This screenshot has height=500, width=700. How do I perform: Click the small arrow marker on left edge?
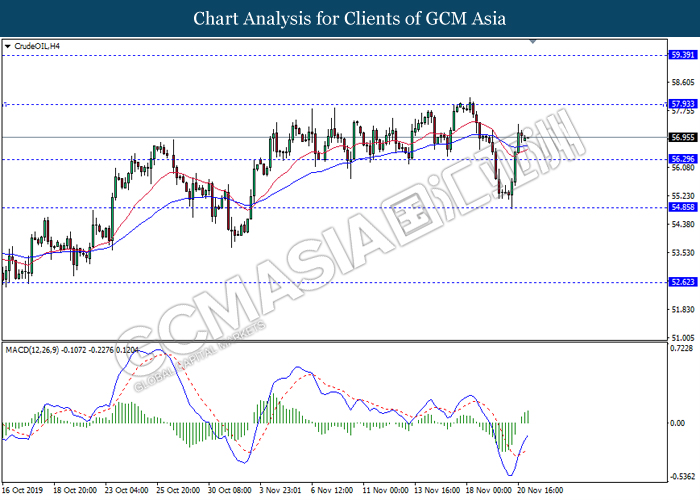5,103
